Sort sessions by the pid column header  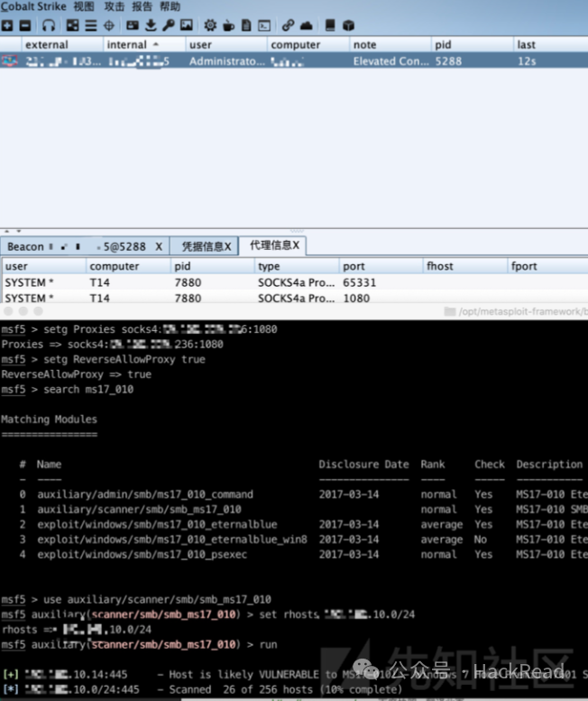[473, 45]
